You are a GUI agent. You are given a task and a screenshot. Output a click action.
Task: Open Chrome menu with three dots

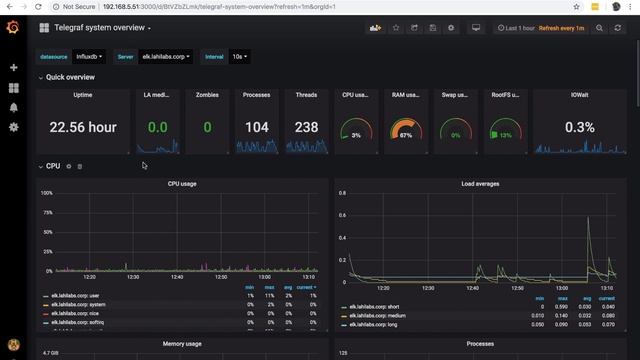pyautogui.click(x=631, y=7)
